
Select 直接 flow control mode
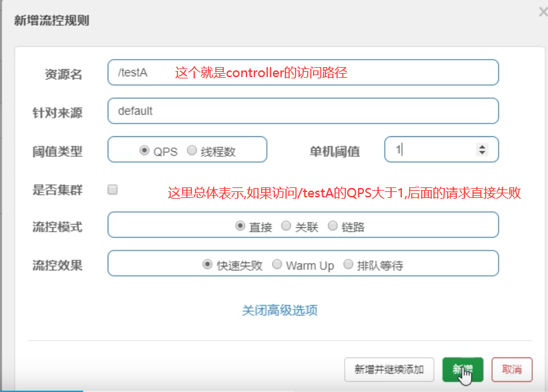[x=240, y=226]
